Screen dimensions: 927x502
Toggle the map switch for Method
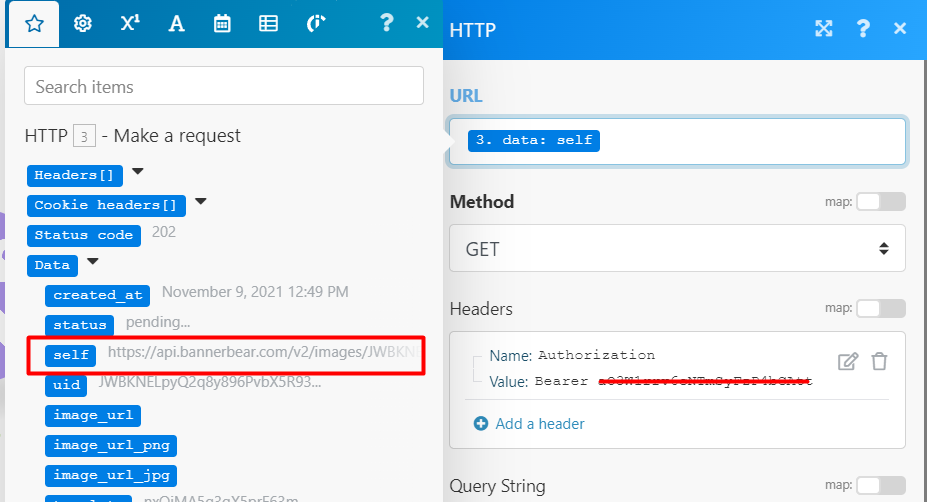[x=880, y=202]
